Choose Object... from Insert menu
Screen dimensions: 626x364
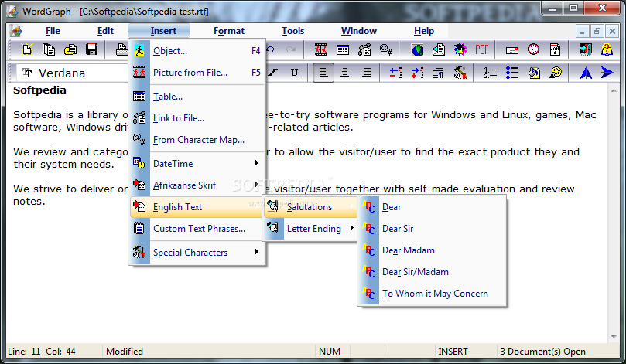coord(197,51)
